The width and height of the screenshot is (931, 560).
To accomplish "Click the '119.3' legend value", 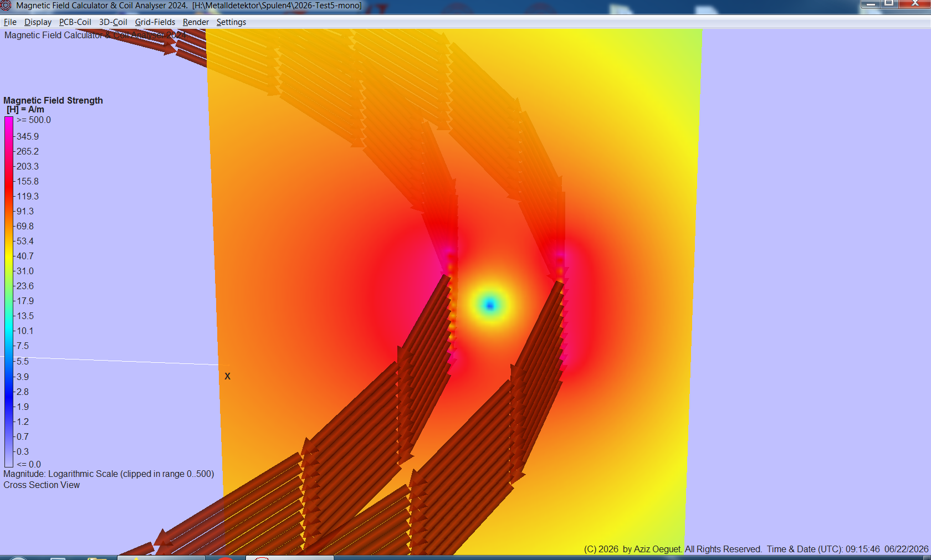I will 28,196.
